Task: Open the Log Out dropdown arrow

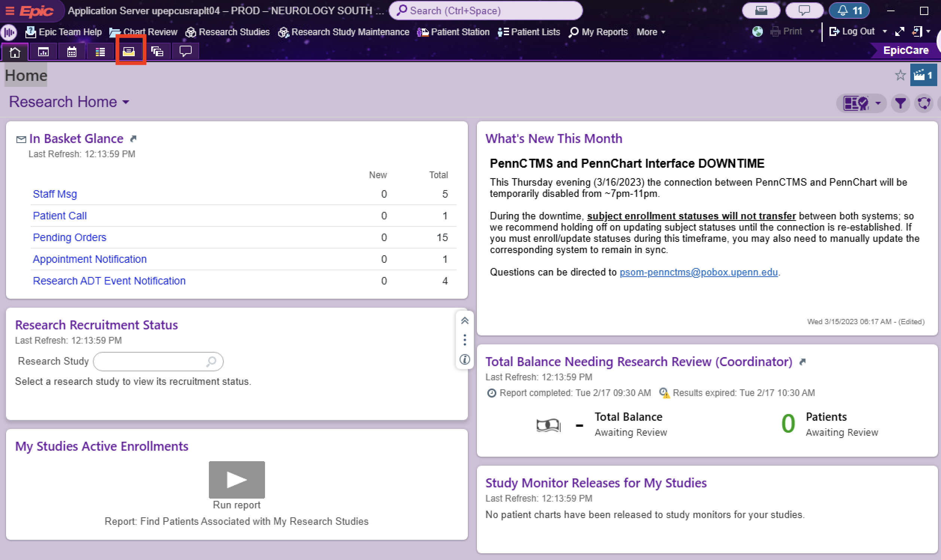Action: (x=885, y=32)
